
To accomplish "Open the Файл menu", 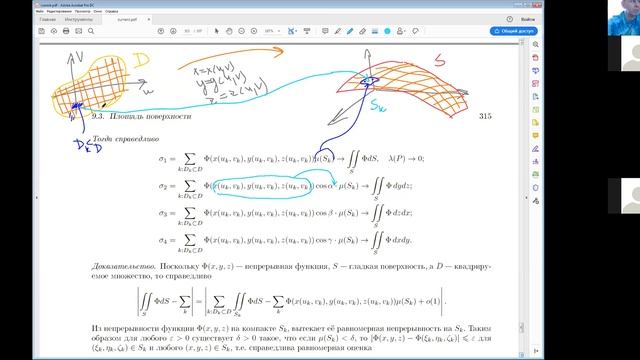I will point(40,11).
